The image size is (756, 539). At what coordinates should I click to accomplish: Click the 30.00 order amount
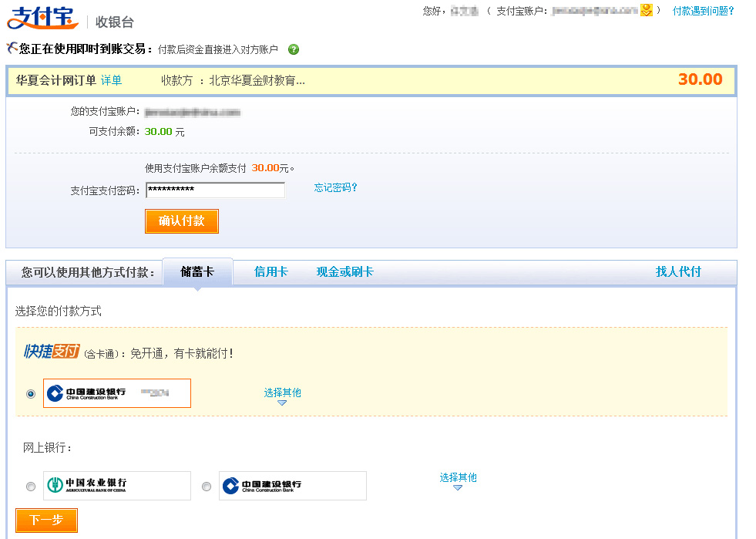(700, 79)
